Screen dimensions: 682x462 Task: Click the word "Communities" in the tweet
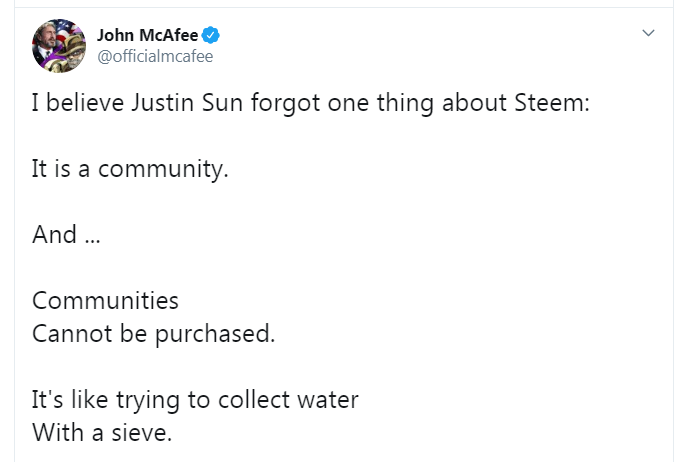pyautogui.click(x=106, y=300)
